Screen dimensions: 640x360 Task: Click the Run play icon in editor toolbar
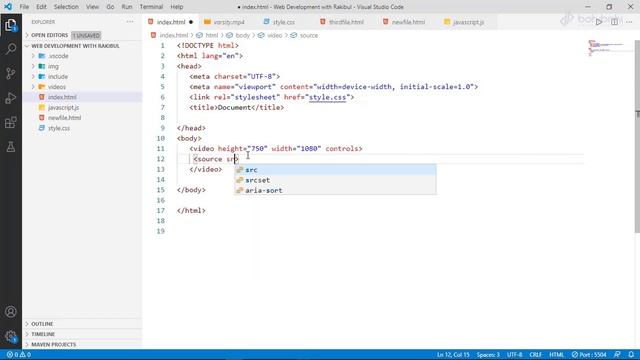599,22
